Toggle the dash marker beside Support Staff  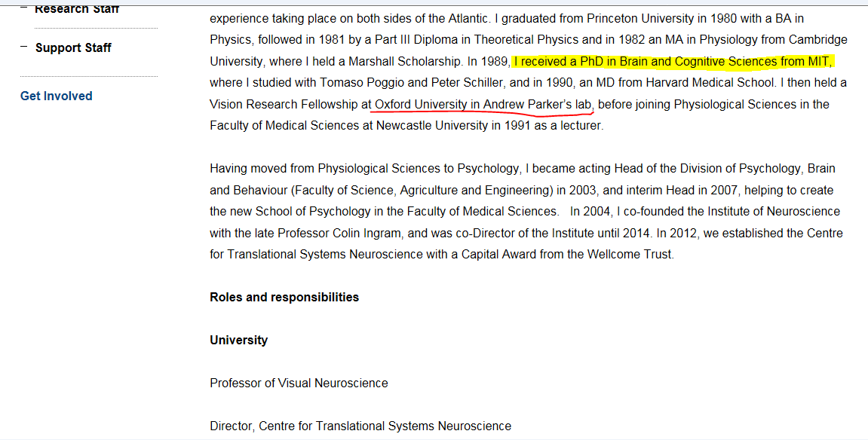point(23,47)
